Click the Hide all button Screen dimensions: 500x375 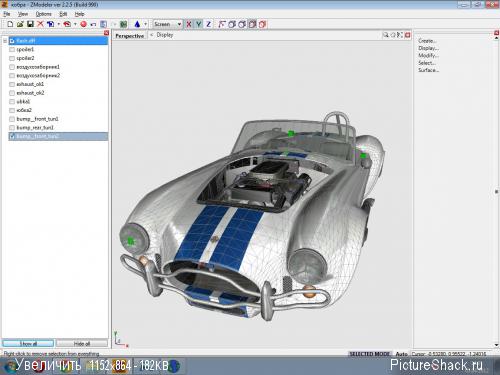coord(82,343)
